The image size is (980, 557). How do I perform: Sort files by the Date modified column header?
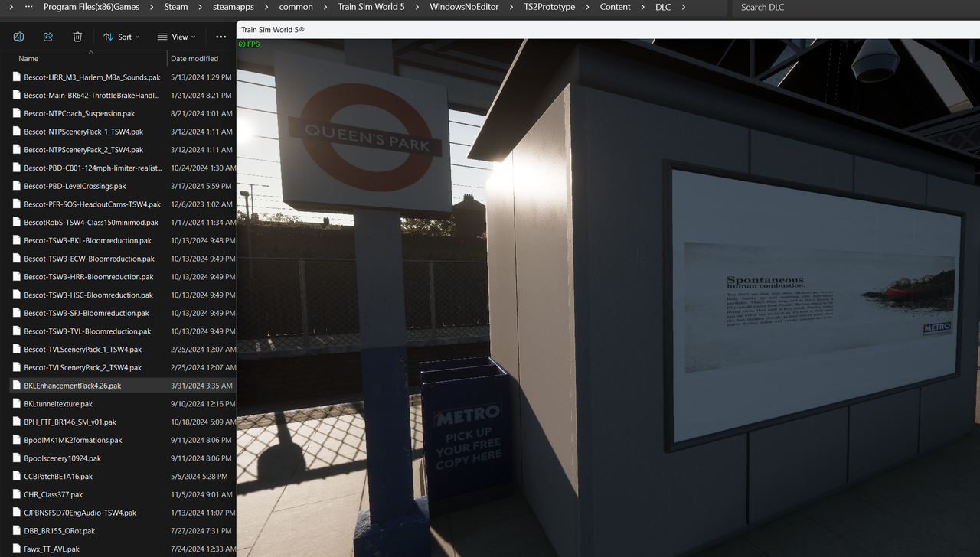(194, 58)
